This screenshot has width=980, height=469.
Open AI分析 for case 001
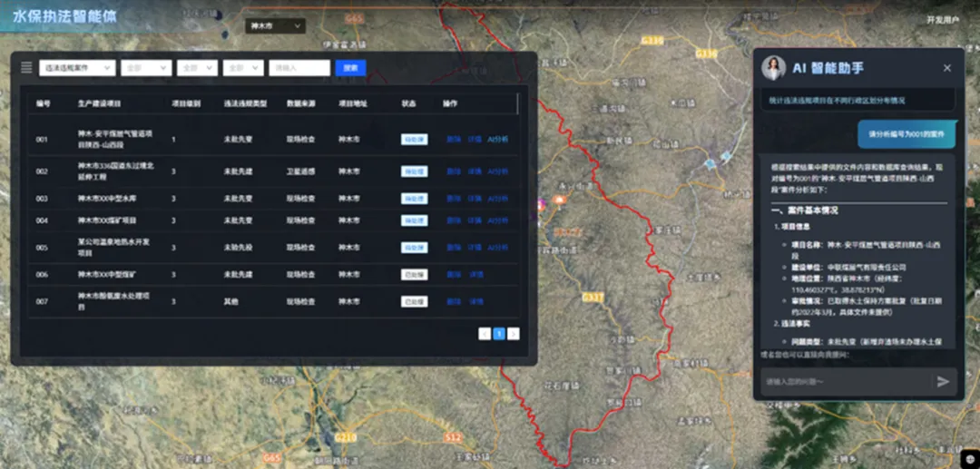pyautogui.click(x=498, y=140)
